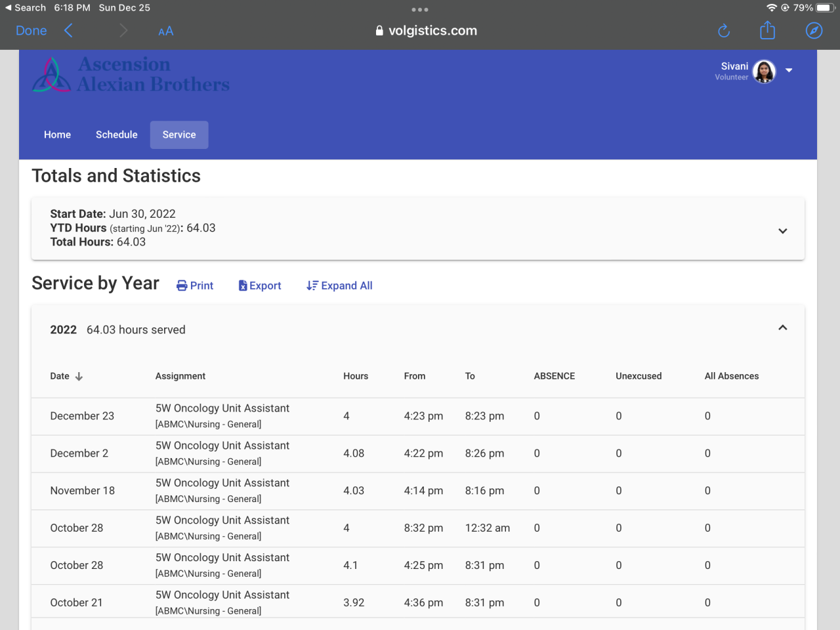Open the share sheet icon
This screenshot has width=840, height=630.
767,31
